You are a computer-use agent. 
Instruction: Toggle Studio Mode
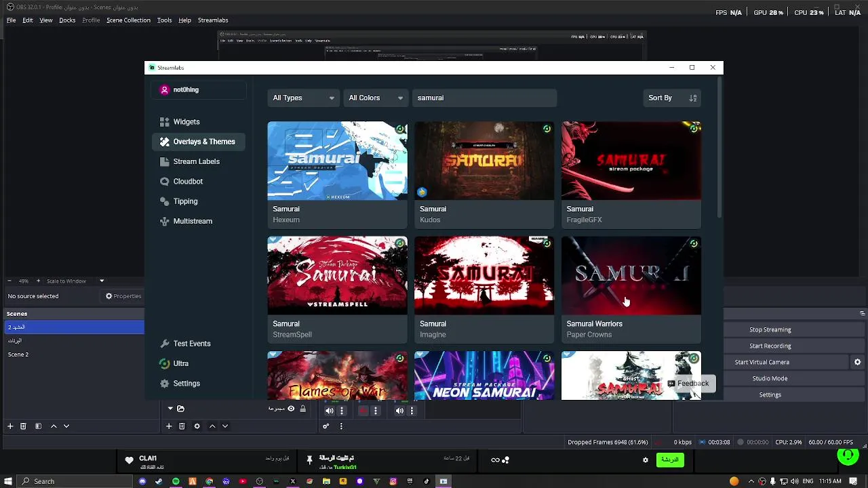[770, 378]
